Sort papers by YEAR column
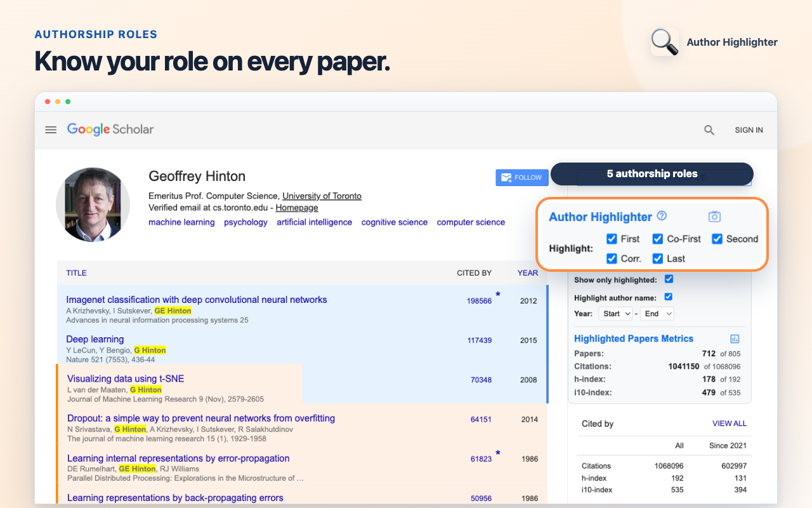812x508 pixels. 527,273
